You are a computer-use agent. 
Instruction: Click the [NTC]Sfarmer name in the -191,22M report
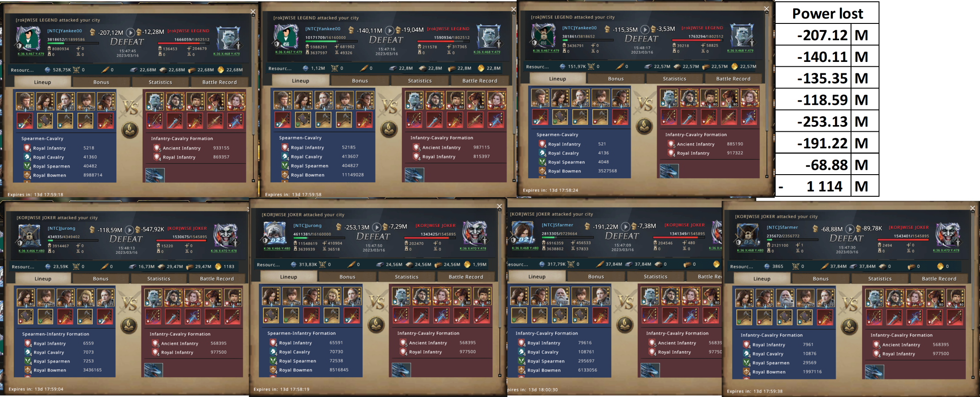pos(557,225)
